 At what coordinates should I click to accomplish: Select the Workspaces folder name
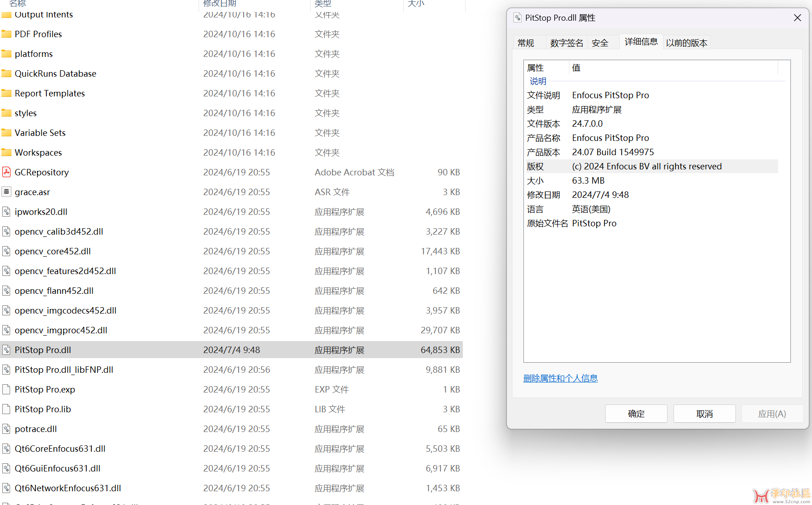(x=38, y=152)
